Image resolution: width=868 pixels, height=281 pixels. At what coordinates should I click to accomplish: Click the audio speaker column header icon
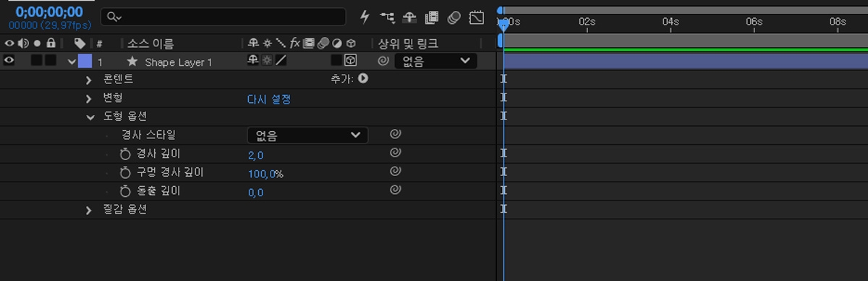23,43
